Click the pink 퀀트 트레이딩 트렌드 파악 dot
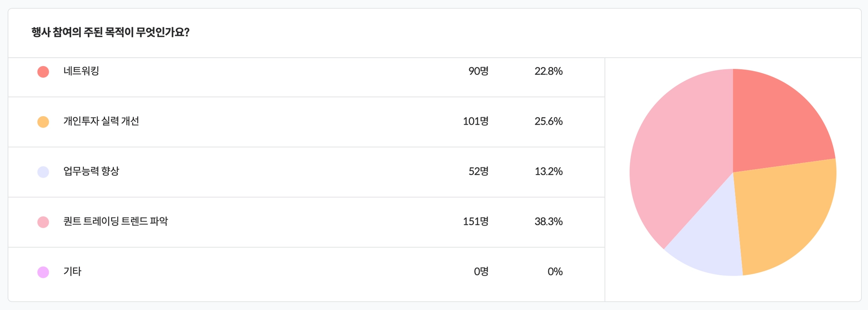 43,222
